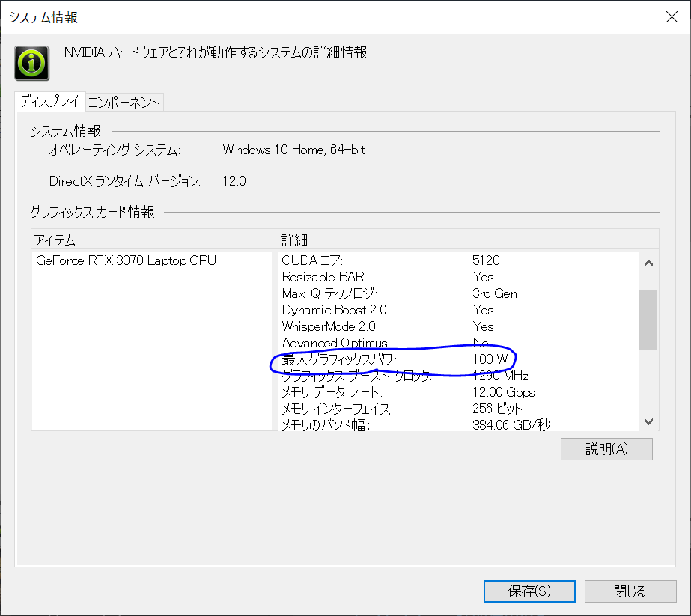Image resolution: width=691 pixels, height=616 pixels.
Task: Select the WhisperMode 2.0 row
Action: point(458,326)
